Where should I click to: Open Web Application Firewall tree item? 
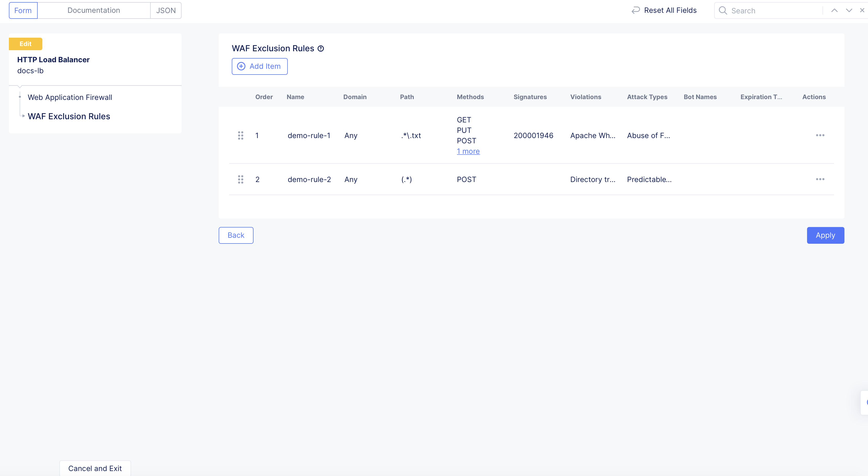click(x=70, y=97)
